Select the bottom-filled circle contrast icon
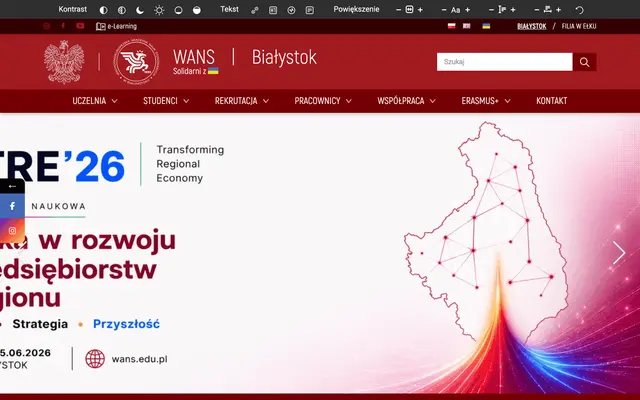 [178, 10]
